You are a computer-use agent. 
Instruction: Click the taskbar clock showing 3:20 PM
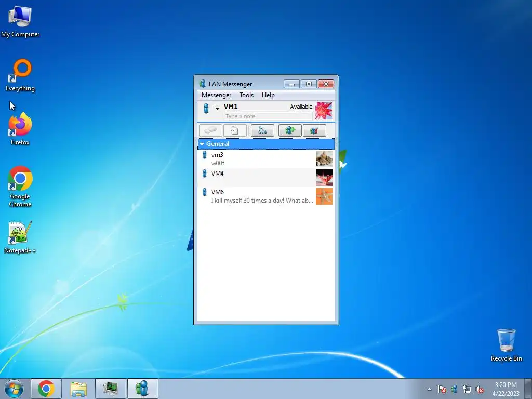click(x=506, y=389)
